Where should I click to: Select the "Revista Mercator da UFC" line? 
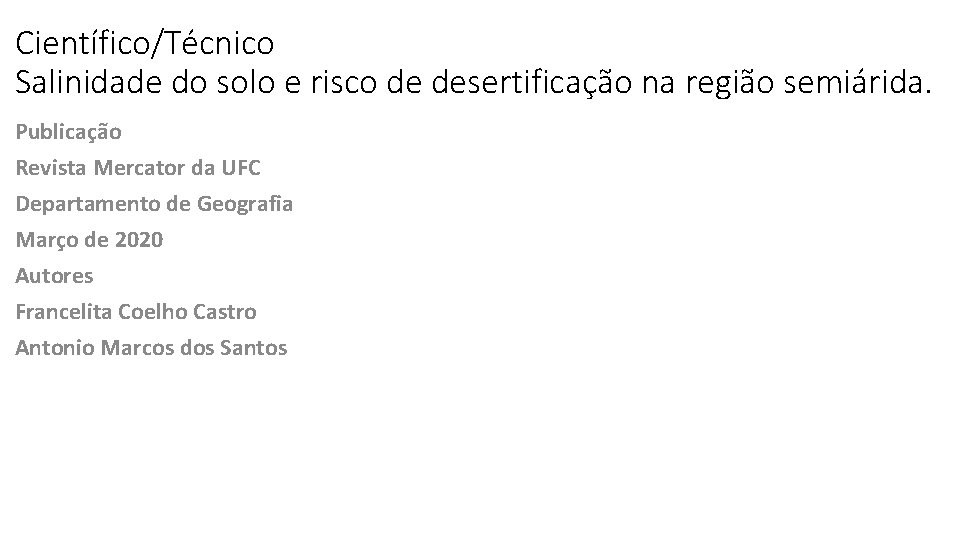[138, 168]
